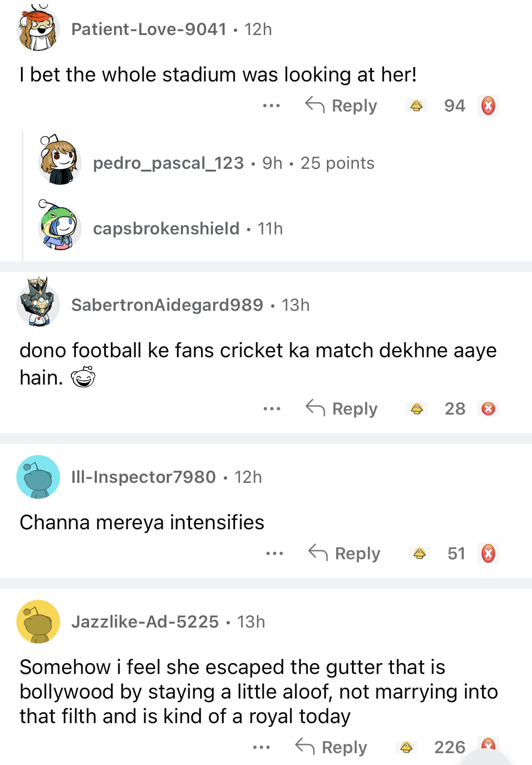The image size is (532, 765).
Task: Upvote Patient-Love-9041's stadium comment
Action: [x=417, y=106]
